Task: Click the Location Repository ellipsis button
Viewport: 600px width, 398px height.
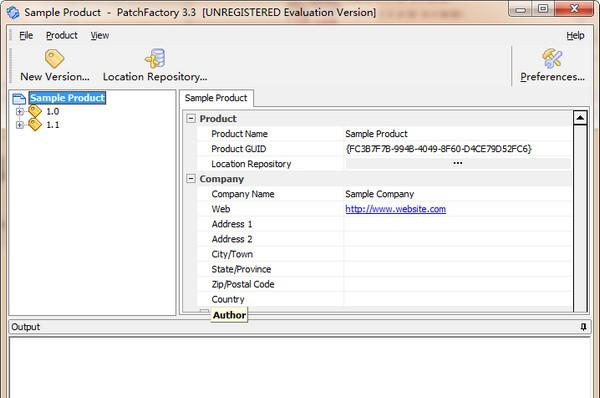Action: pyautogui.click(x=458, y=164)
